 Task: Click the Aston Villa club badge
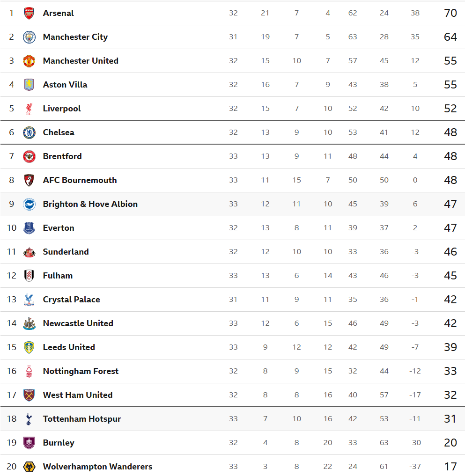coord(29,85)
